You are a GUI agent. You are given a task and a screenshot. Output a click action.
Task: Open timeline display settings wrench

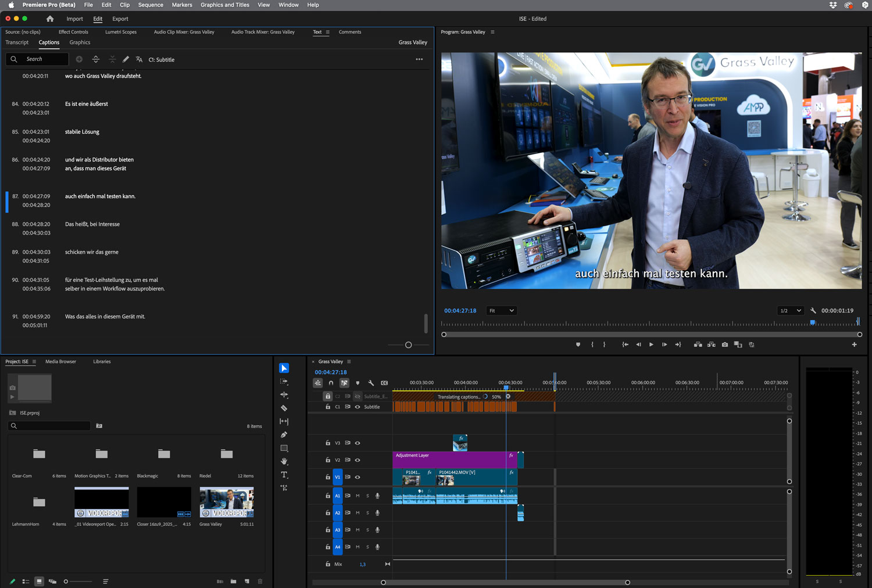tap(371, 383)
